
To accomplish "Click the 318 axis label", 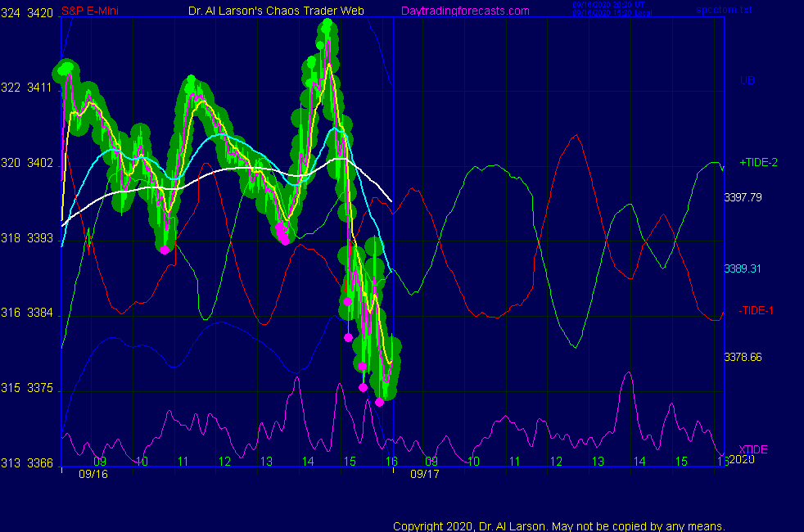I will pos(11,238).
